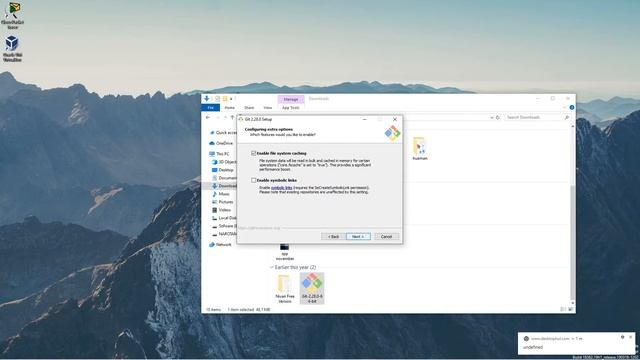Select the Nivan Free Version folder
Screen dimensions: 640x360
click(x=284, y=289)
